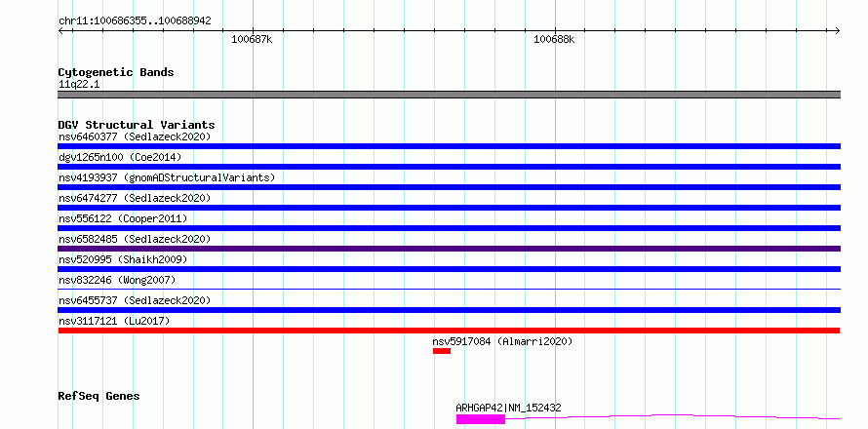Click the blue bar under nsv520995
Screen dimensions: 868x429
point(449,269)
